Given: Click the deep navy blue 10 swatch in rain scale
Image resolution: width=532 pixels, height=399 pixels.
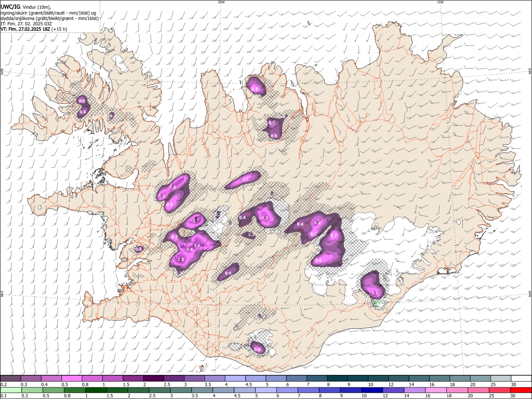Looking at the screenshot, I should pos(372,390).
